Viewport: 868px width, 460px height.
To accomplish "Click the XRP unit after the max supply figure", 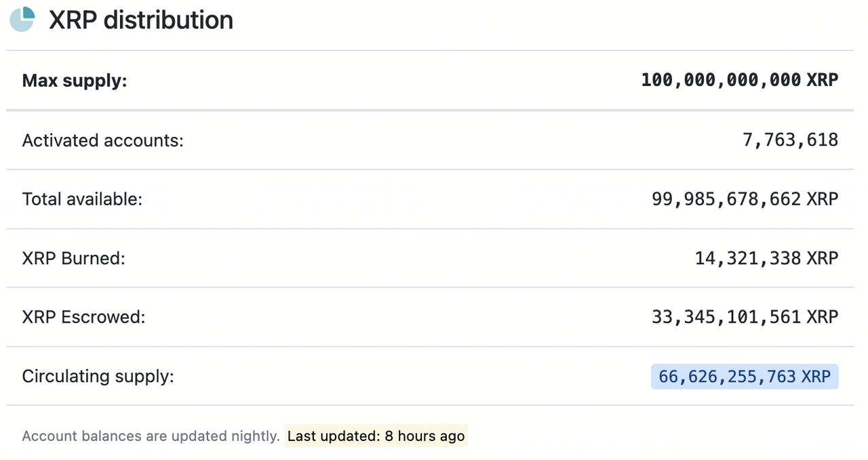I will click(823, 80).
